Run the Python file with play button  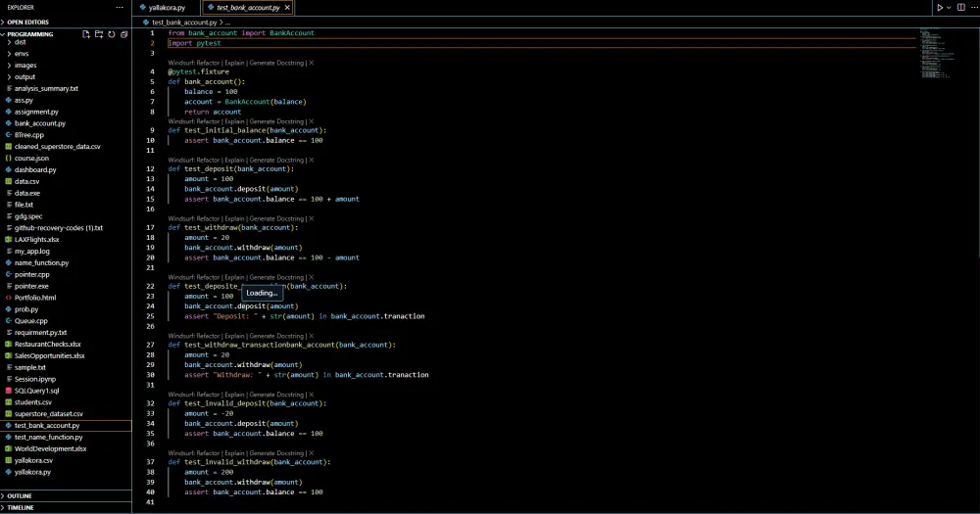point(940,8)
